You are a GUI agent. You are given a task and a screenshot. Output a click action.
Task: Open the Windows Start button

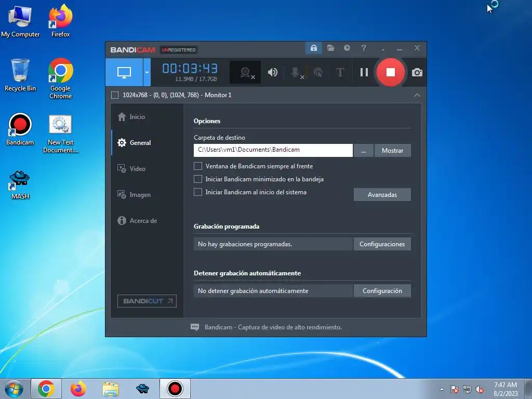14,389
